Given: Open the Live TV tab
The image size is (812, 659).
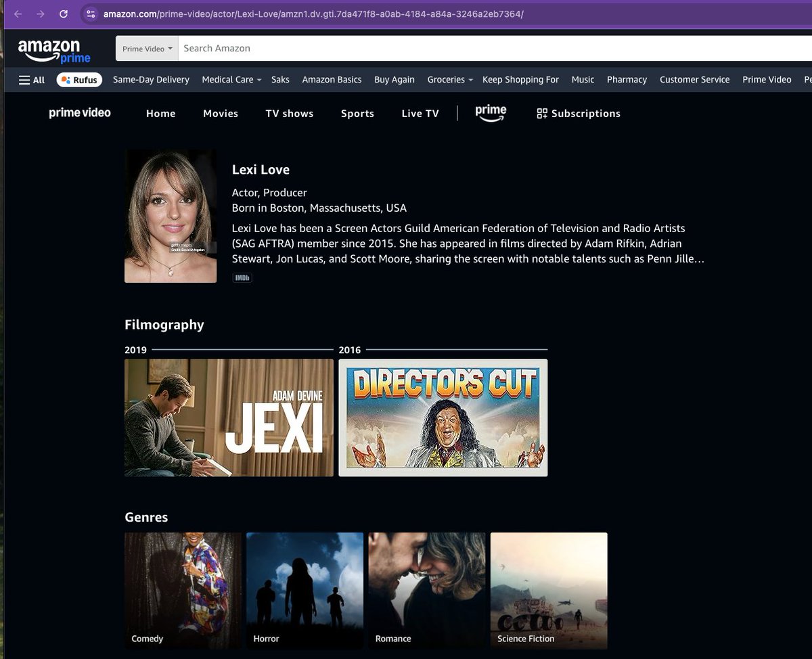Looking at the screenshot, I should 420,114.
